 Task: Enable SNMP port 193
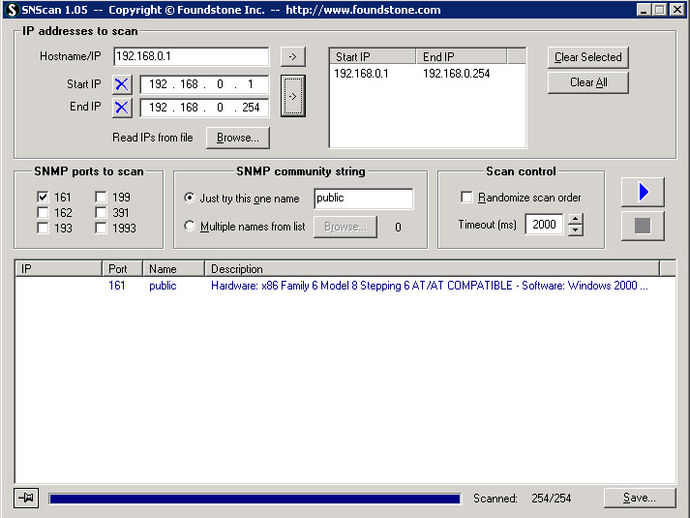coord(43,228)
